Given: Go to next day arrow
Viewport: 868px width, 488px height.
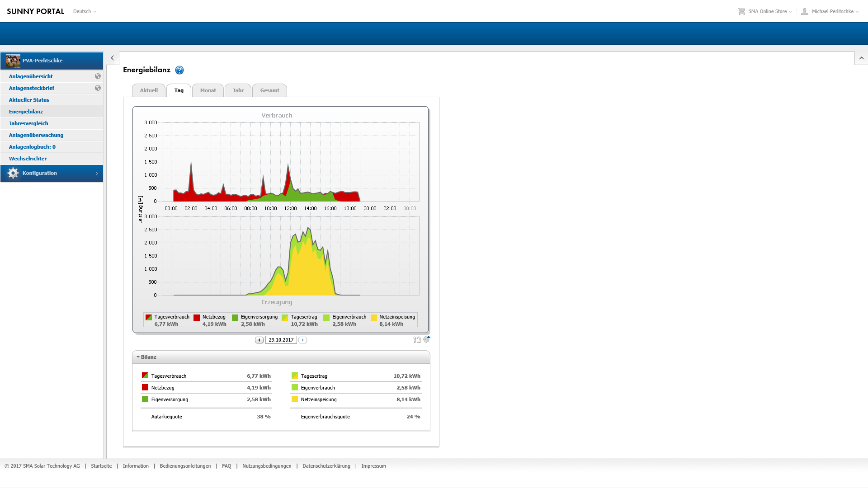Looking at the screenshot, I should pos(303,340).
